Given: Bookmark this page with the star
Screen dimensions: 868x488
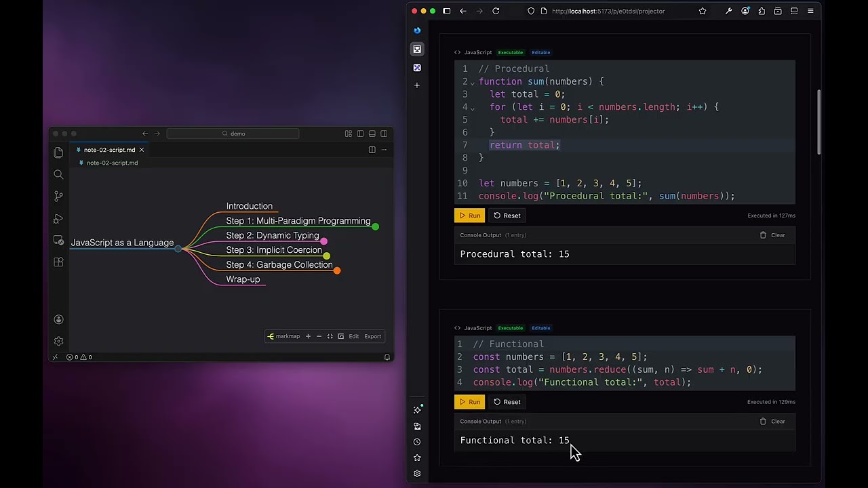Looking at the screenshot, I should click(703, 11).
